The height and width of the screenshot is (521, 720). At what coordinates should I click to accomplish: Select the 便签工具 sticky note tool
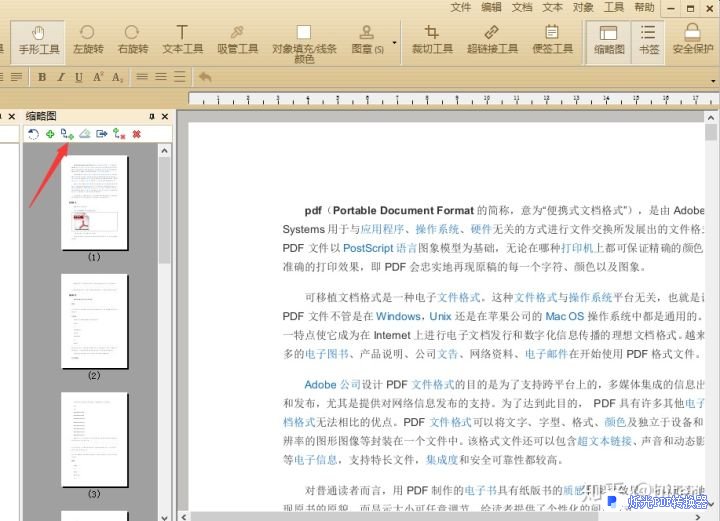[552, 40]
